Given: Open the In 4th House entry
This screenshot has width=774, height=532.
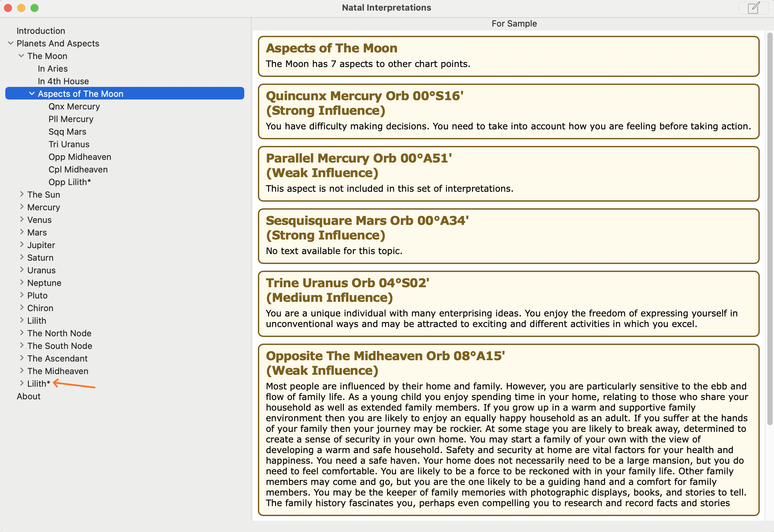Looking at the screenshot, I should click(63, 81).
